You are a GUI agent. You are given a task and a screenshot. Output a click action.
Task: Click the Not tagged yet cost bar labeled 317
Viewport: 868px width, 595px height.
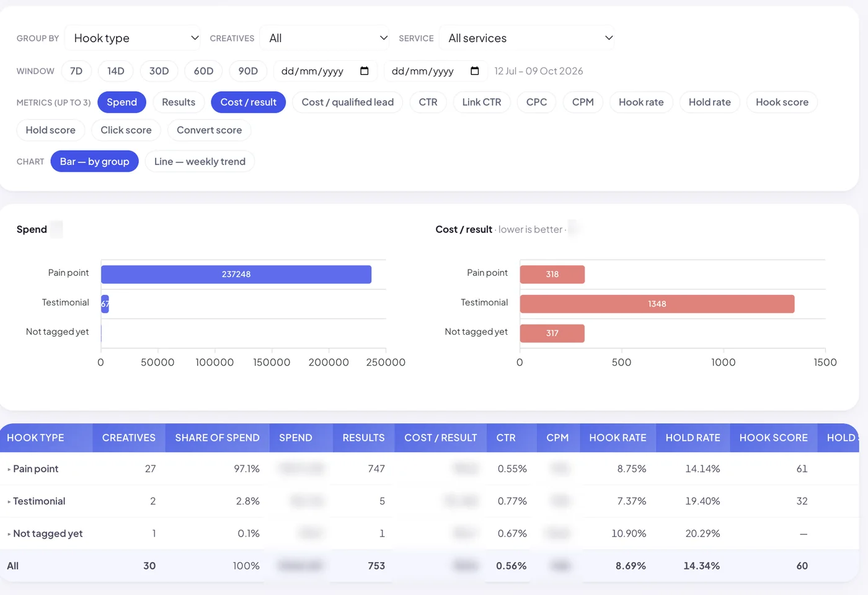(x=552, y=333)
